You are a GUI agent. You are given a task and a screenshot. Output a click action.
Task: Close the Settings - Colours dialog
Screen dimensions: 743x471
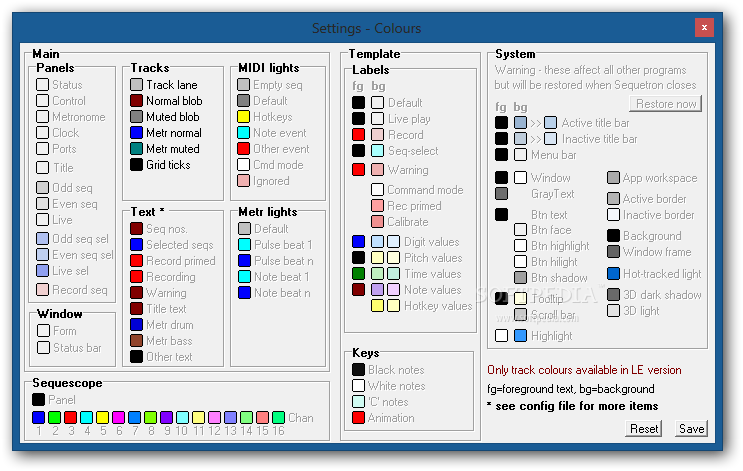[x=704, y=27]
